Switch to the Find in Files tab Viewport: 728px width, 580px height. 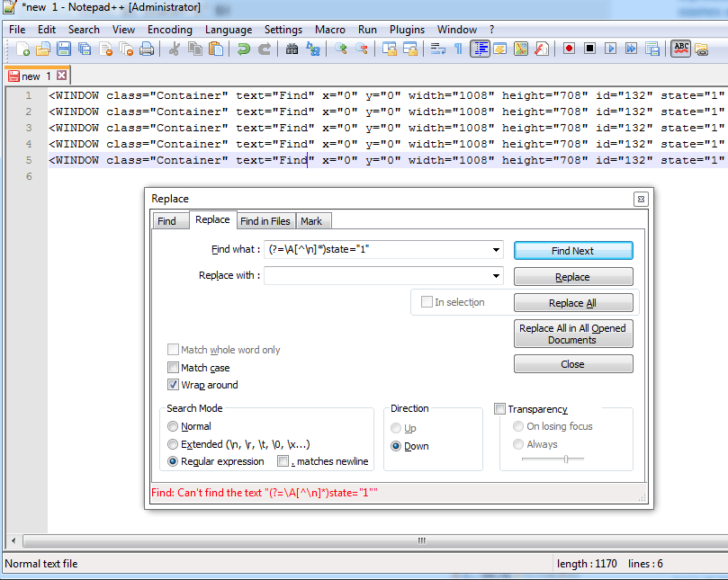point(265,220)
